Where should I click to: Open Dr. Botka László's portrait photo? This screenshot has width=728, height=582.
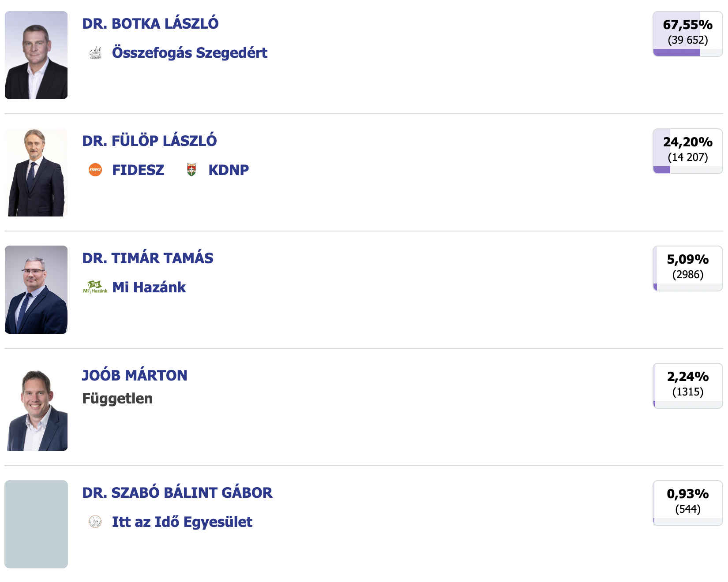coord(36,55)
